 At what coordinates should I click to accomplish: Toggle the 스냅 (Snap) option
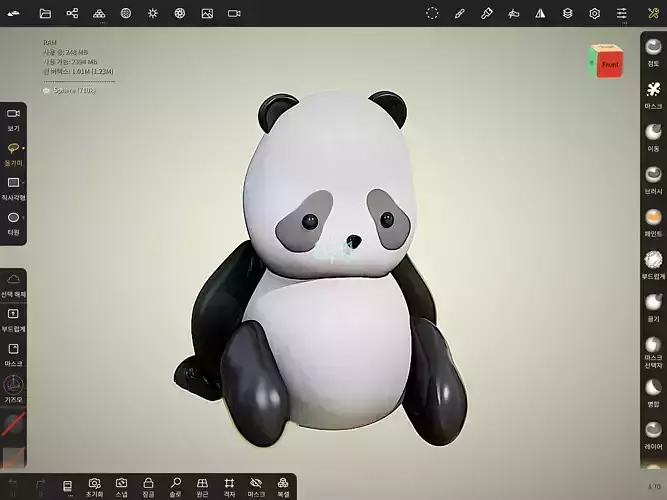tap(121, 487)
